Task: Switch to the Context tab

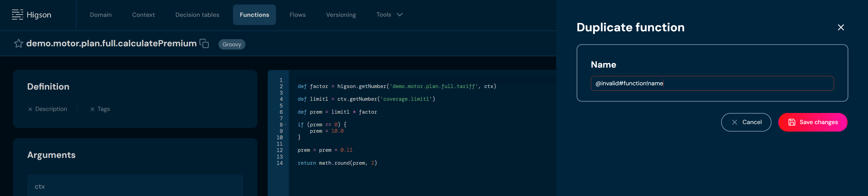Action: click(143, 15)
